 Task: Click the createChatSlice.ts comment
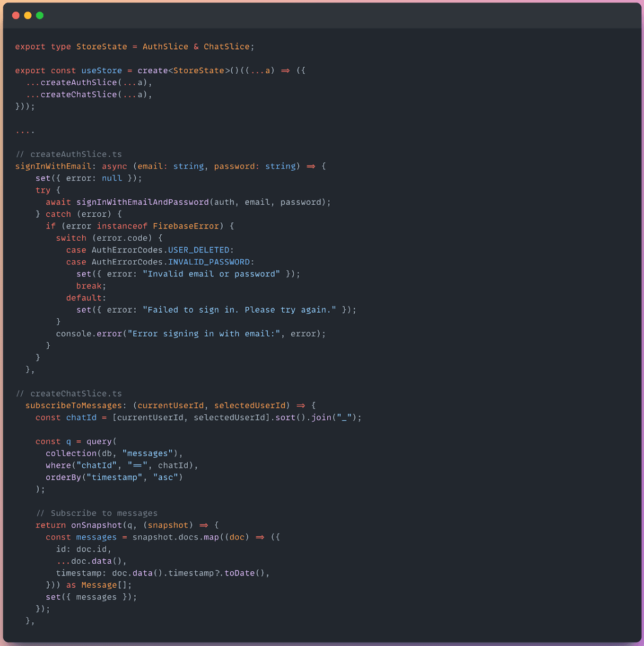pyautogui.click(x=69, y=393)
